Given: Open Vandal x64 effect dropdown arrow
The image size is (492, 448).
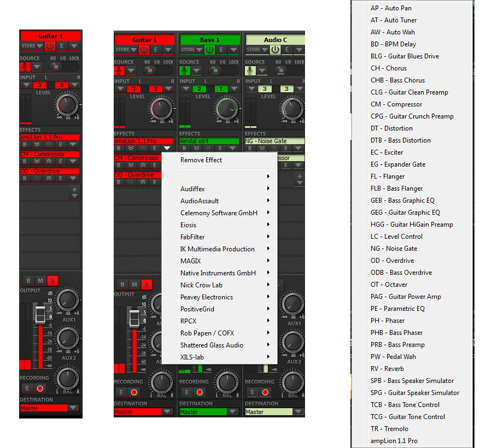Looking at the screenshot, I should coord(232,148).
